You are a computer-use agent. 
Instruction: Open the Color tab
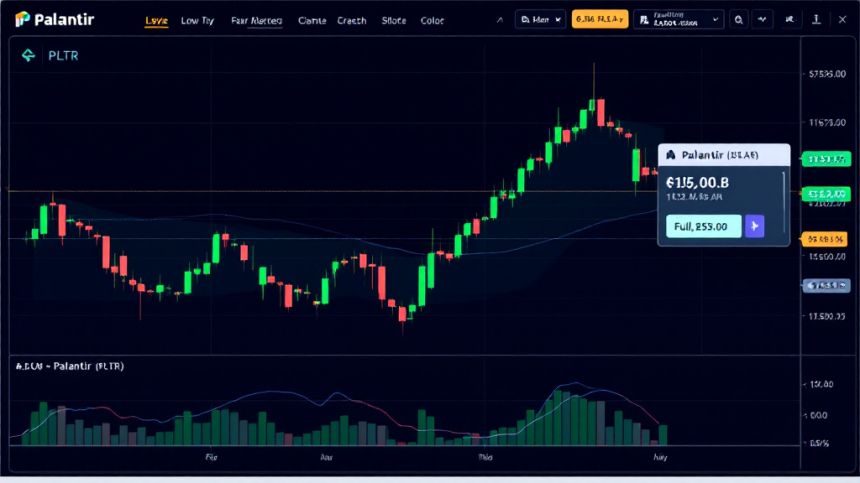coord(432,21)
